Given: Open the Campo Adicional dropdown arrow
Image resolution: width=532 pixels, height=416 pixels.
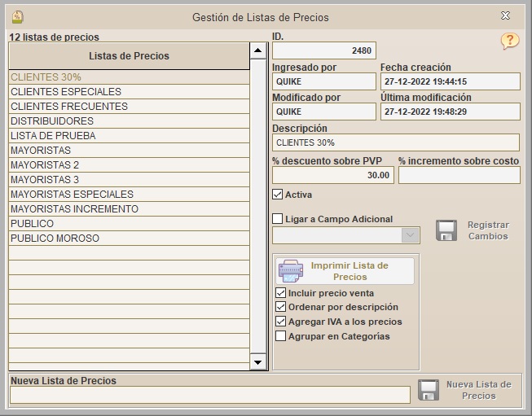Looking at the screenshot, I should (410, 235).
